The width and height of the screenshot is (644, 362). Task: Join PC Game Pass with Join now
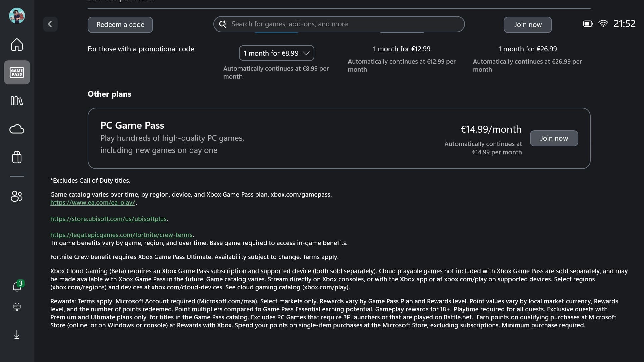[x=554, y=138]
